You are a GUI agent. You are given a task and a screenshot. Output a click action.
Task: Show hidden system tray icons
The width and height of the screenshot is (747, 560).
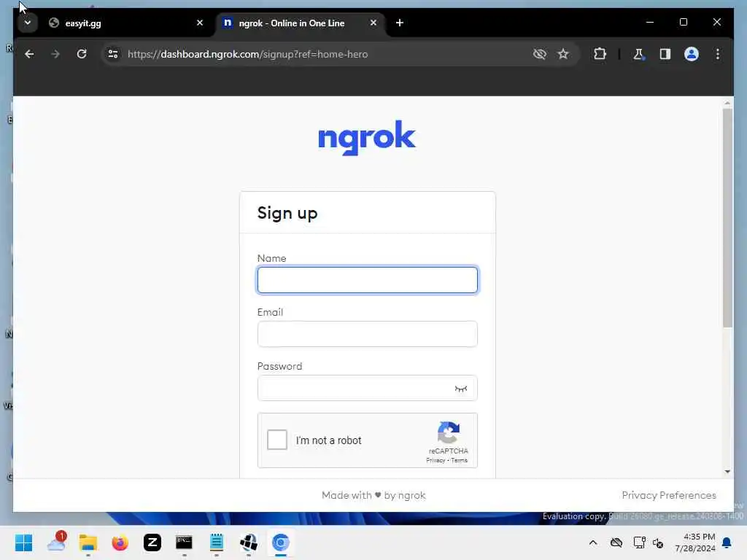[592, 542]
